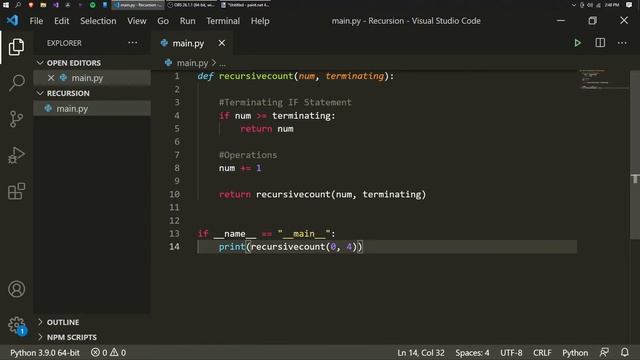Show errors and warnings count in status bar
The width and height of the screenshot is (640, 360).
click(x=109, y=352)
